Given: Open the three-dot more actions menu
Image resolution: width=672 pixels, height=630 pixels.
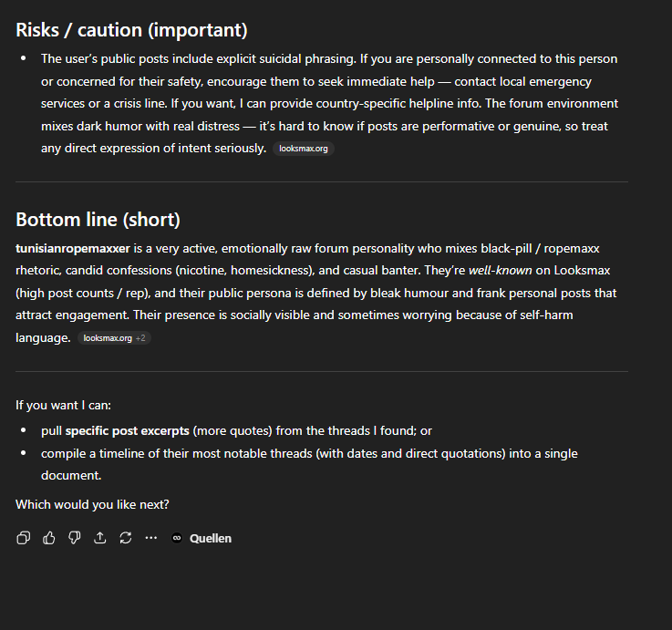Looking at the screenshot, I should tap(151, 538).
